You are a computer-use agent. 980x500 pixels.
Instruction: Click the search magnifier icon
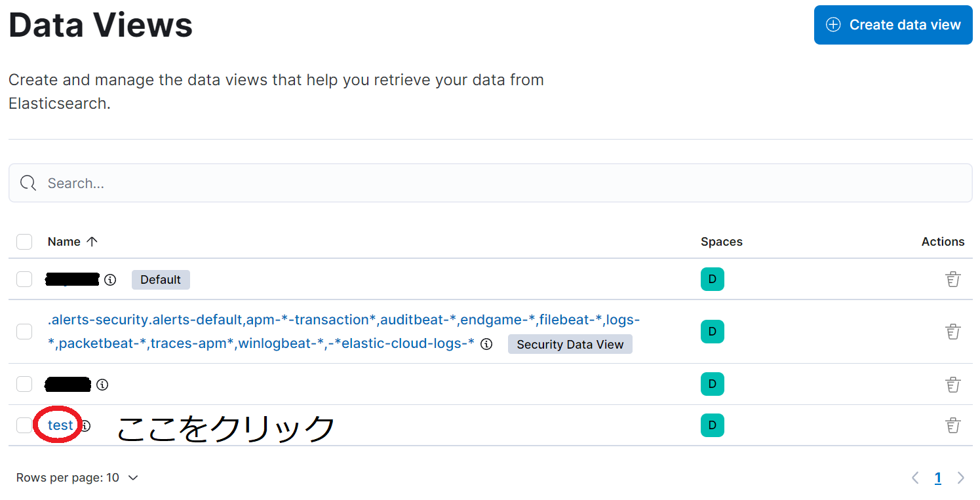[27, 183]
